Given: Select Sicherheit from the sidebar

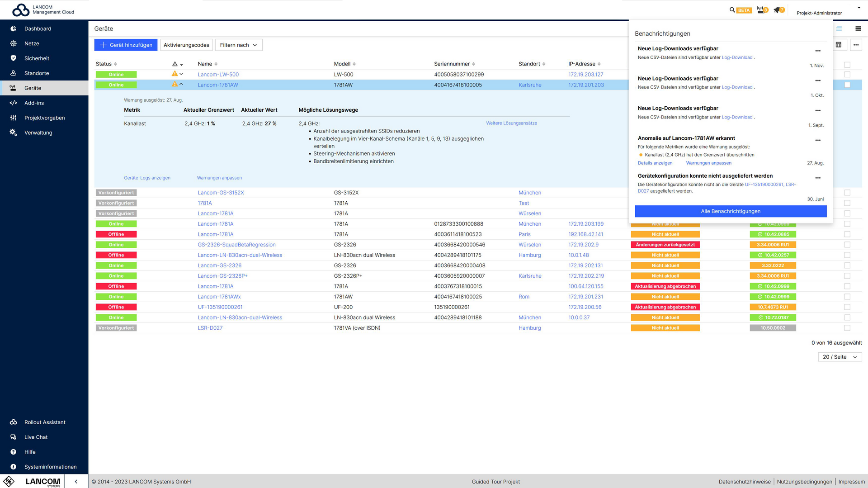Looking at the screenshot, I should (37, 58).
